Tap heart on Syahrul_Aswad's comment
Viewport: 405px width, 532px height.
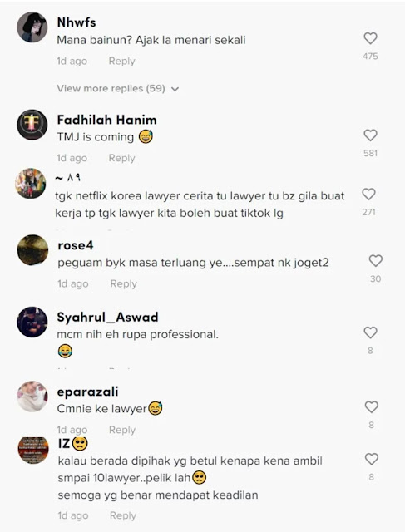coord(370,332)
